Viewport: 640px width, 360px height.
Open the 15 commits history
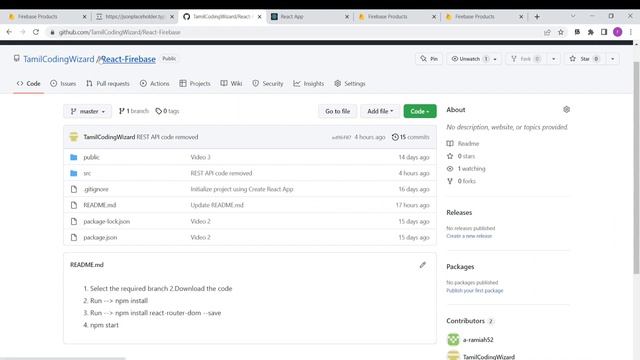411,137
